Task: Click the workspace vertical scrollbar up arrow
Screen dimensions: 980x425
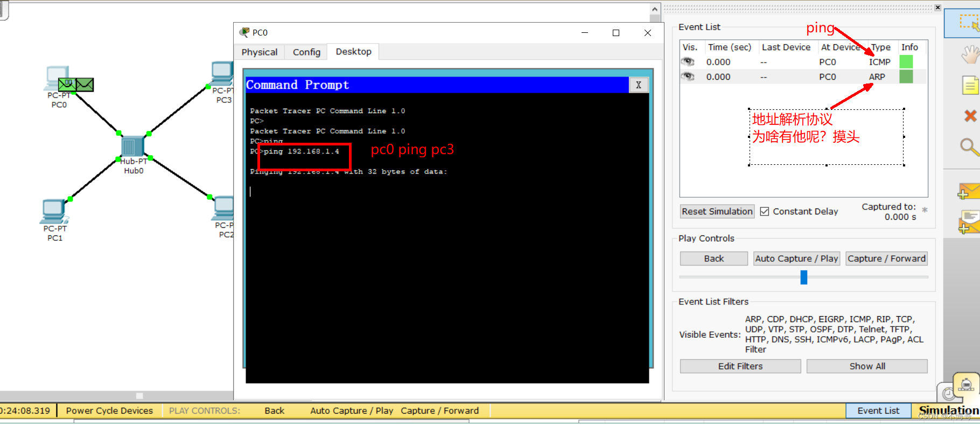Action: [655, 9]
